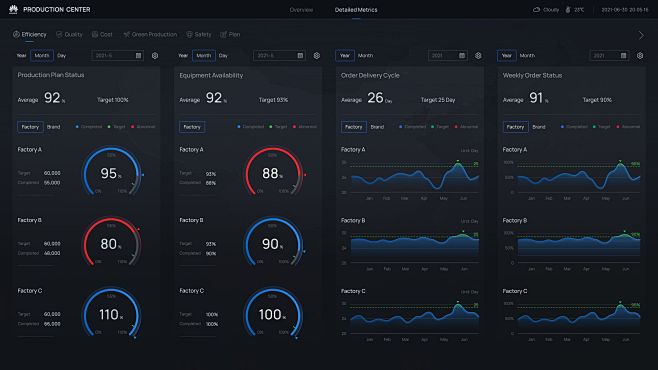Select Year button in Equipment Availability
This screenshot has width=658, height=370.
point(183,55)
